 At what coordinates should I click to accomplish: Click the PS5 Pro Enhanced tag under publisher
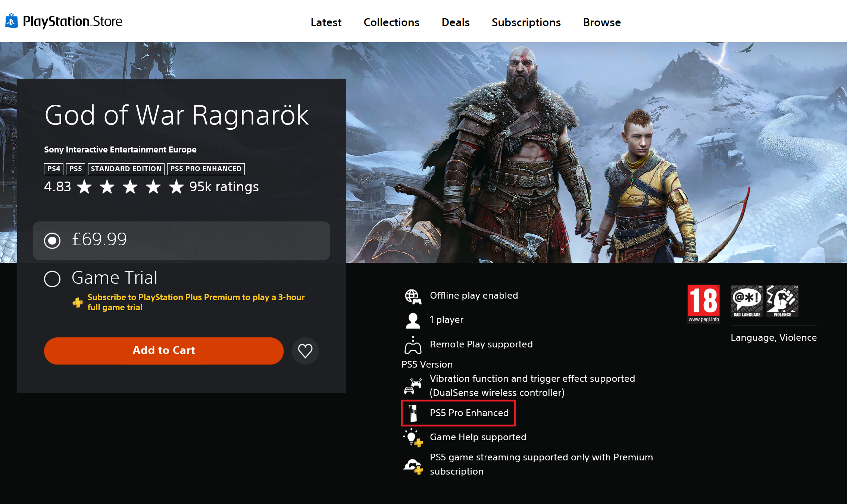206,169
